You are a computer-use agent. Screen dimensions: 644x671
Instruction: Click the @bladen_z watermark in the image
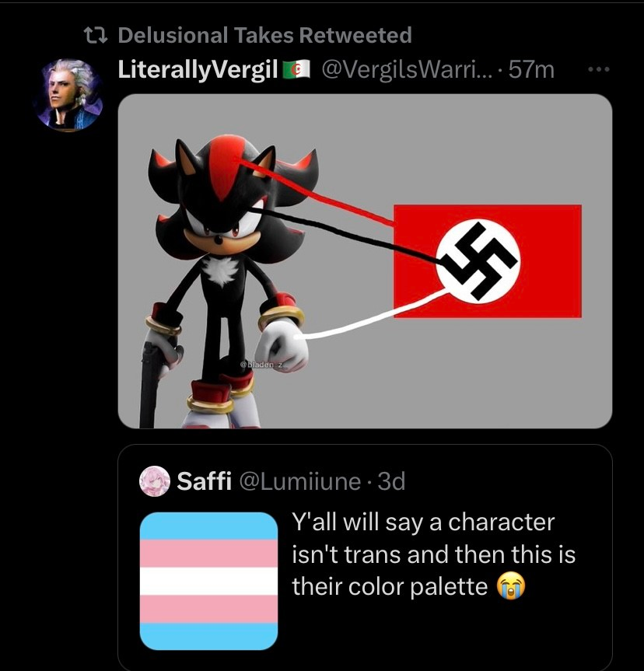(x=263, y=364)
